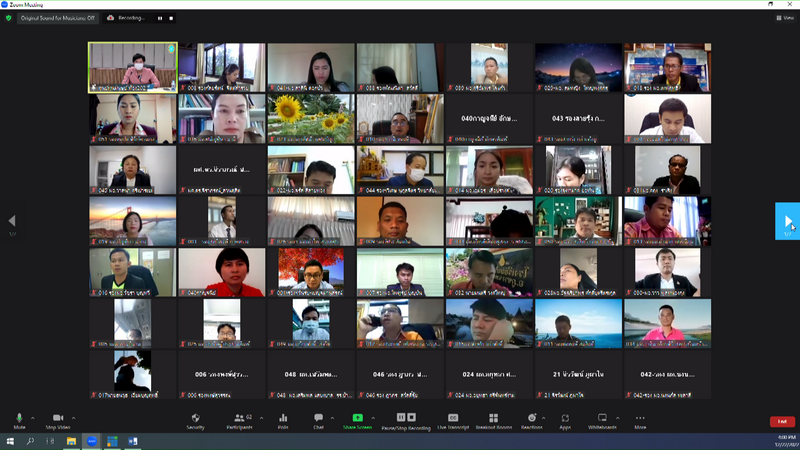Select participant tile starting with 046
The height and width of the screenshot is (450, 800).
tap(400, 374)
